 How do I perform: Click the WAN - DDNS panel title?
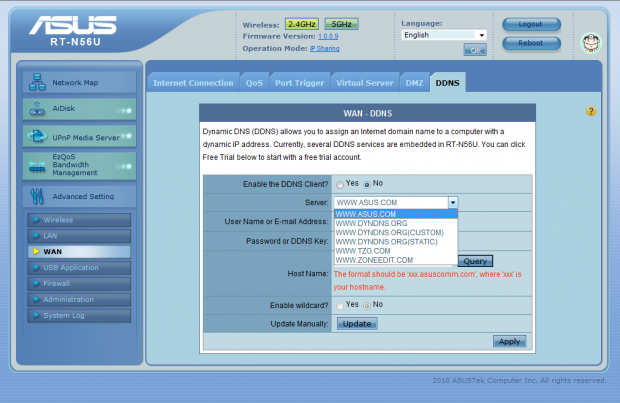pos(368,114)
